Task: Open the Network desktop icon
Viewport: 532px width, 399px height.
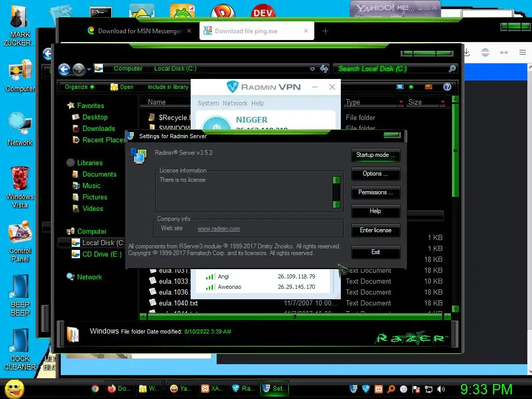Action: (20, 129)
